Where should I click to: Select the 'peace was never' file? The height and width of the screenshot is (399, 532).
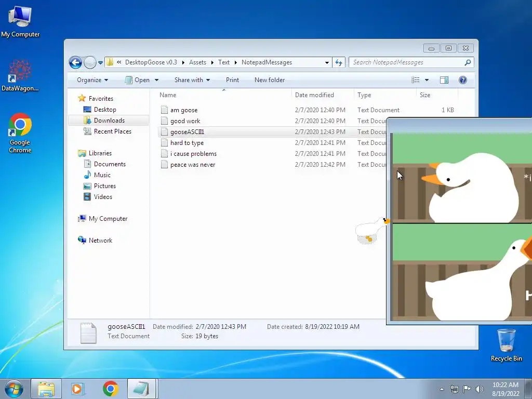pos(193,165)
